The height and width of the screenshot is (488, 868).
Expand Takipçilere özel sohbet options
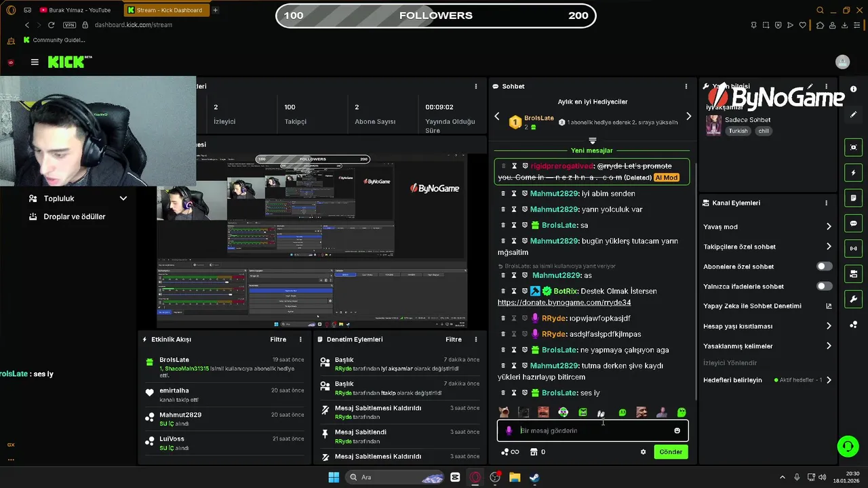click(x=828, y=247)
